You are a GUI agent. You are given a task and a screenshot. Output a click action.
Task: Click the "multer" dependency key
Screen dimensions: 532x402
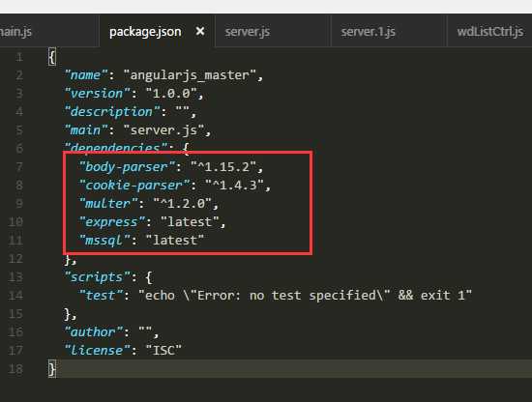click(x=108, y=203)
